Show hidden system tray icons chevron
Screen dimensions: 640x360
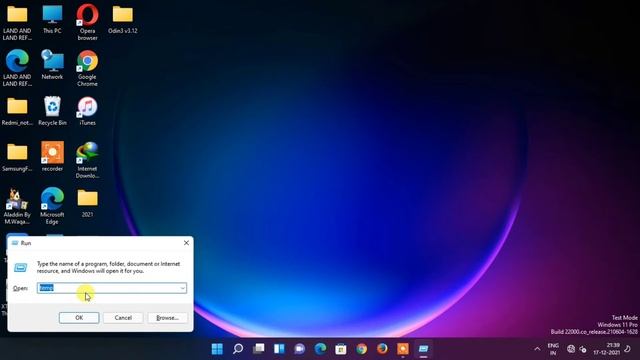click(x=537, y=349)
